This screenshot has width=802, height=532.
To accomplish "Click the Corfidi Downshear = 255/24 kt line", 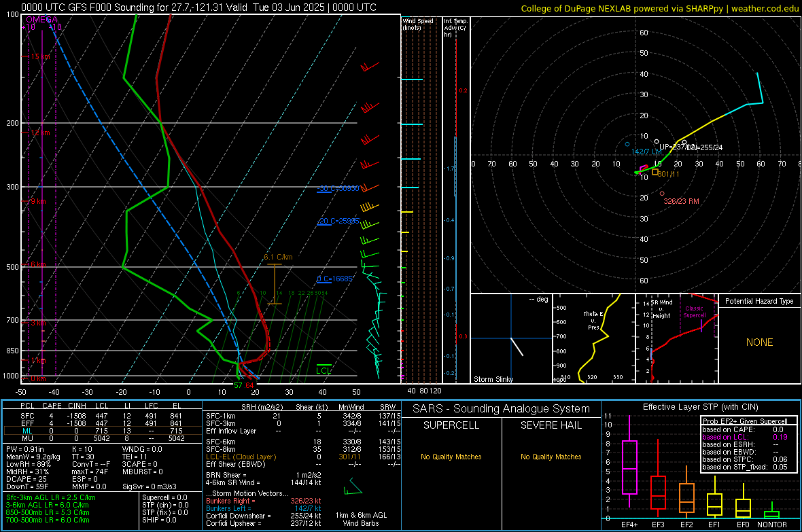I will [x=264, y=516].
